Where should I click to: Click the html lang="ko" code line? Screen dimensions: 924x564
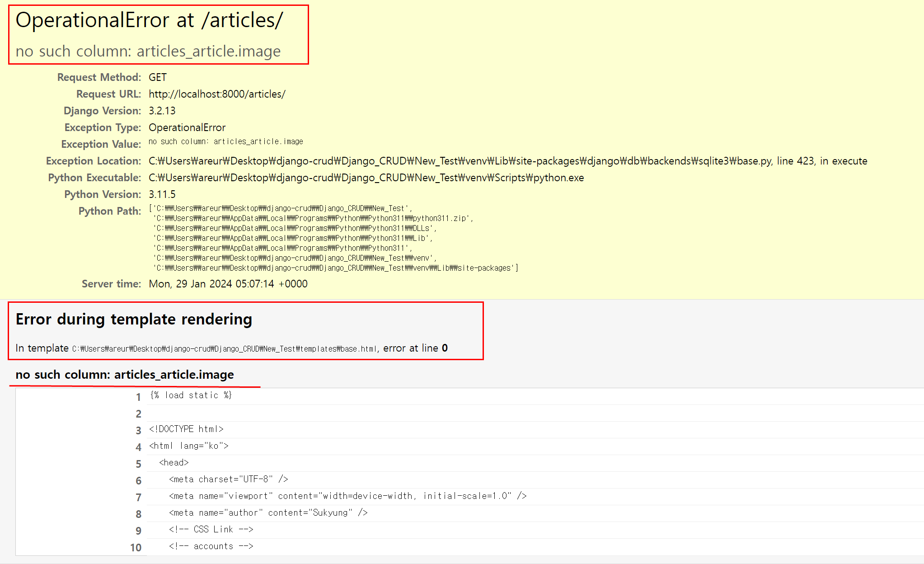pyautogui.click(x=189, y=446)
